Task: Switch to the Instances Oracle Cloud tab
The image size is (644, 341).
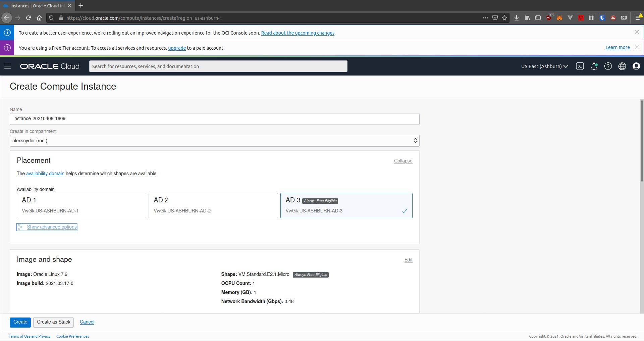Action: pos(37,6)
